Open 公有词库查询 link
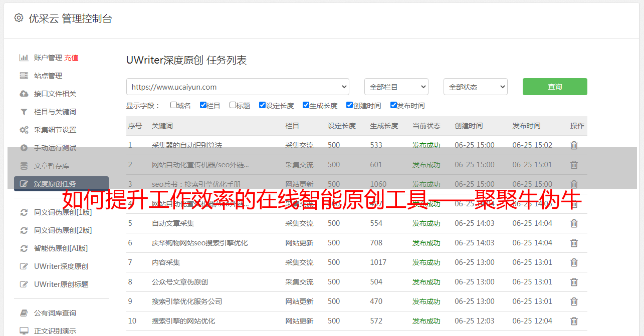This screenshot has width=644, height=336. (55, 313)
